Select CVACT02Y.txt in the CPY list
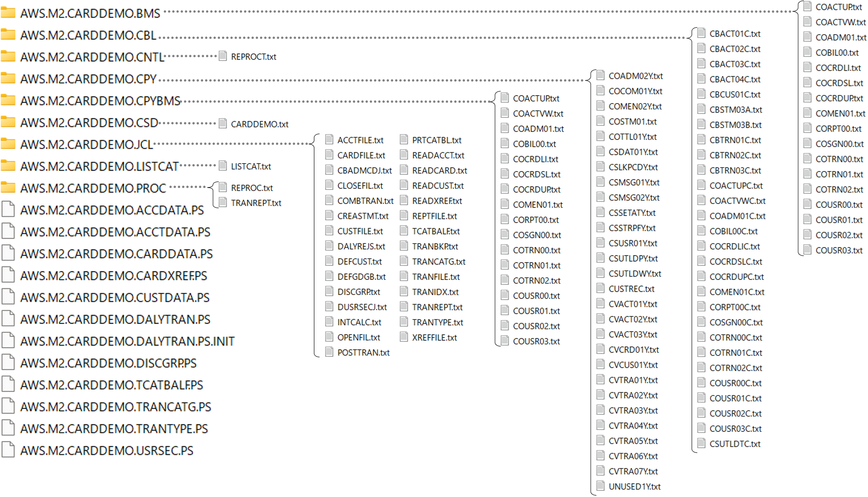 tap(633, 319)
